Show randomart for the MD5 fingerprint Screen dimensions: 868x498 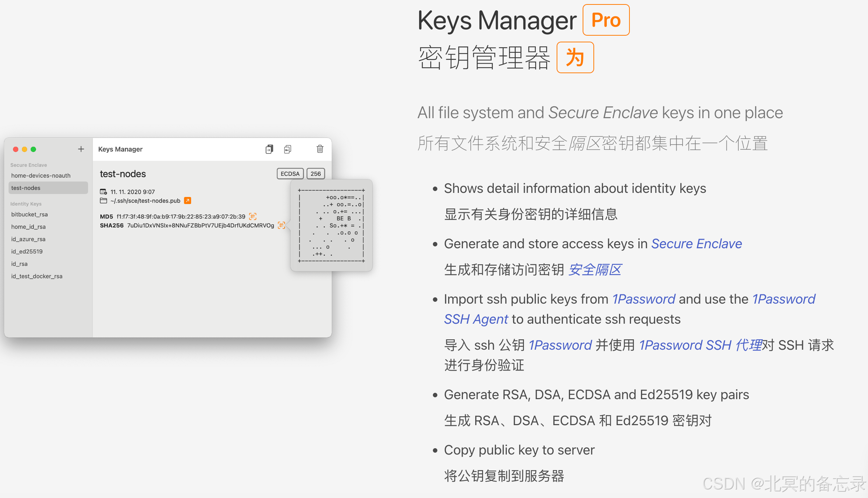click(x=253, y=216)
